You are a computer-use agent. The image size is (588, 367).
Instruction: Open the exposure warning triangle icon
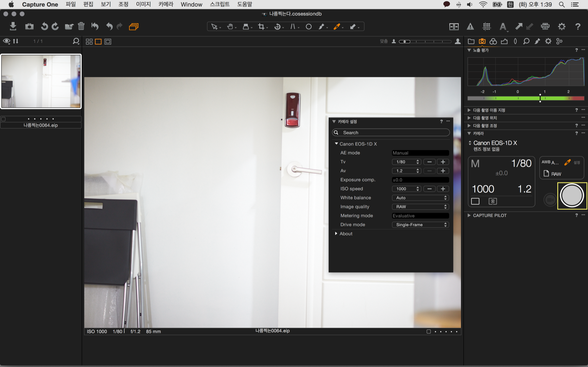470,27
